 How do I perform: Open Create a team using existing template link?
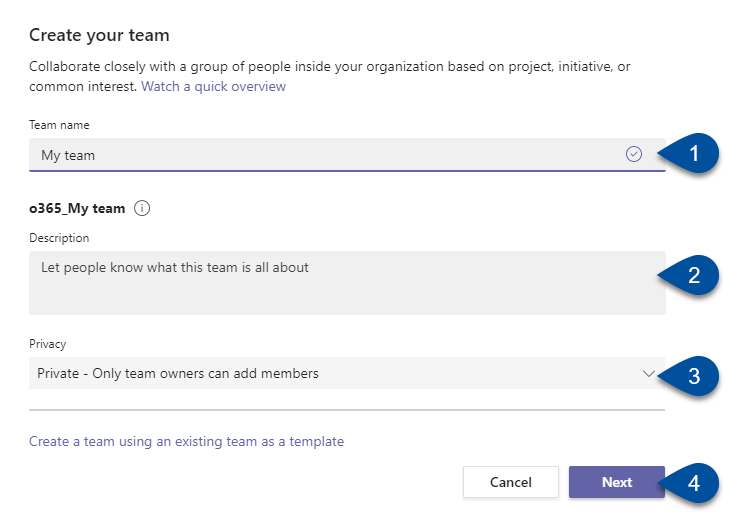[187, 441]
